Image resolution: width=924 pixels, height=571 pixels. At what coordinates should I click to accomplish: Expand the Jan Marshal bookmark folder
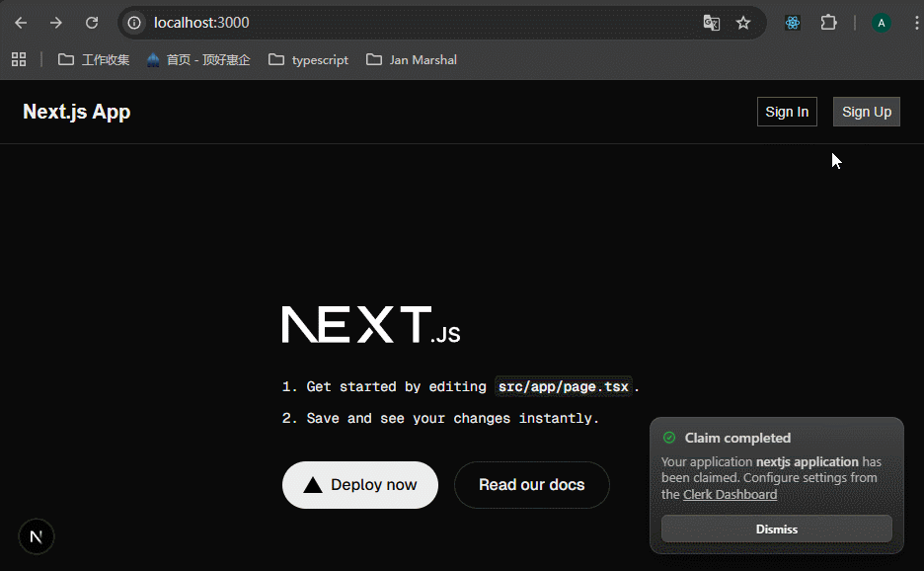point(411,59)
